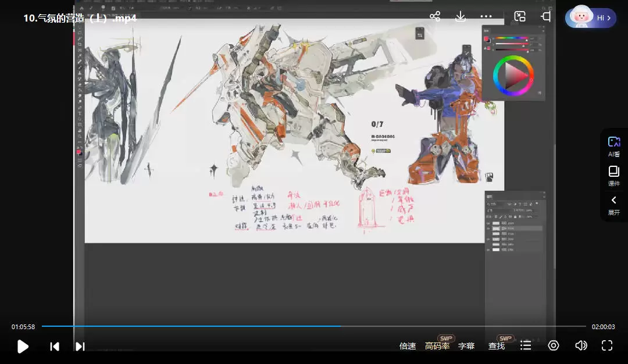Screen dimensions: 628x364
Task: Open the AI看 panel
Action: (x=613, y=147)
